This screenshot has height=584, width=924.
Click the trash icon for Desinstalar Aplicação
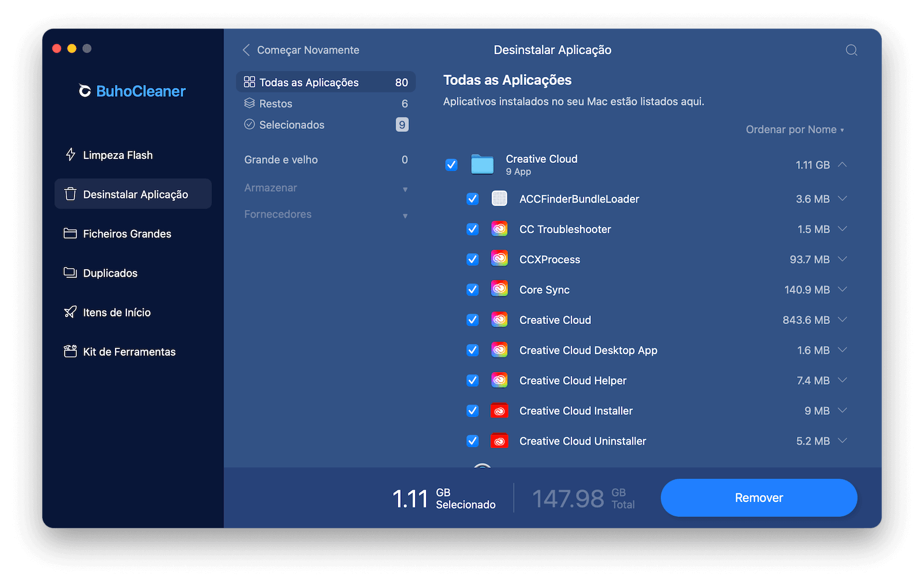pyautogui.click(x=70, y=194)
